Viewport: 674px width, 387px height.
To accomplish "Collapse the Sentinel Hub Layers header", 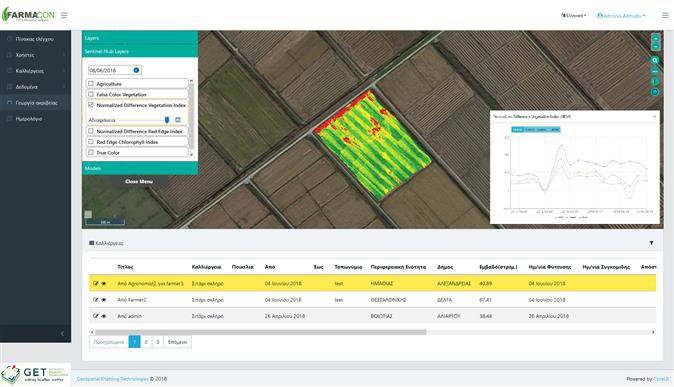I will pos(140,51).
